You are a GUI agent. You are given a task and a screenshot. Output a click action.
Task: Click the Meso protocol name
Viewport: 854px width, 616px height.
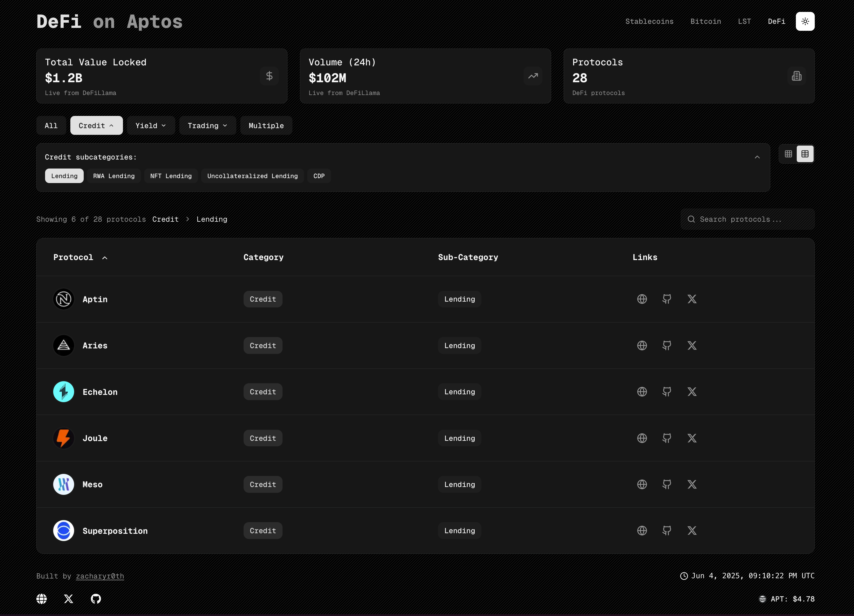(92, 485)
